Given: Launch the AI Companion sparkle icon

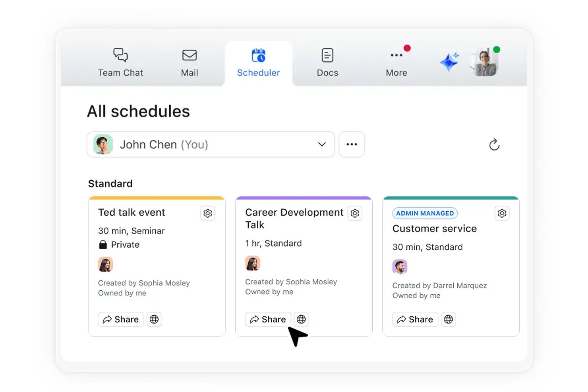Looking at the screenshot, I should tap(449, 62).
